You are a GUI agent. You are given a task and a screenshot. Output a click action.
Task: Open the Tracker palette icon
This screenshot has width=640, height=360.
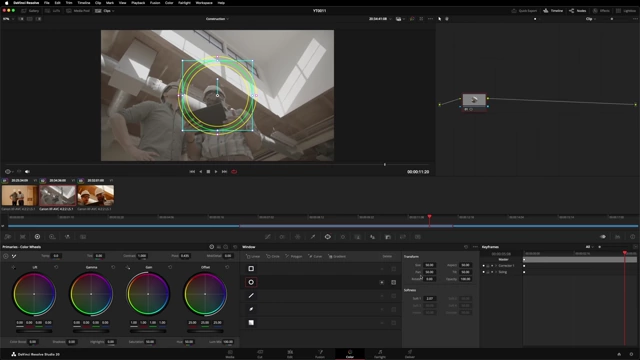[343, 237]
